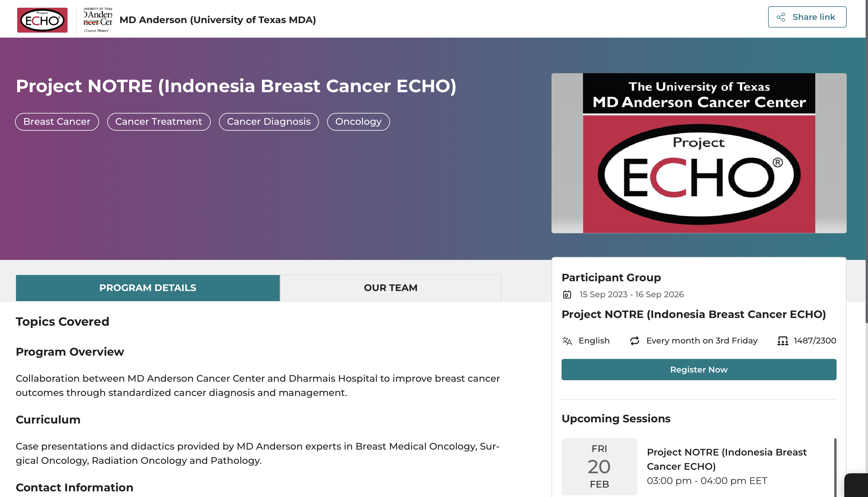Select the Oncology tag
Image resolution: width=868 pixels, height=497 pixels.
tap(358, 122)
